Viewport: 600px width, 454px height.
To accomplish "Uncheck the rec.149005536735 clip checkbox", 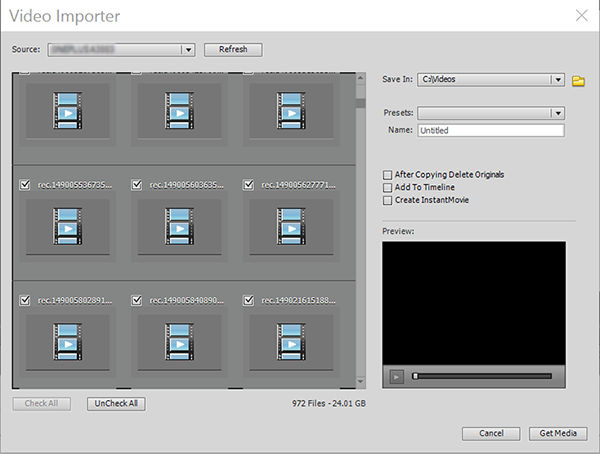I will tap(25, 185).
